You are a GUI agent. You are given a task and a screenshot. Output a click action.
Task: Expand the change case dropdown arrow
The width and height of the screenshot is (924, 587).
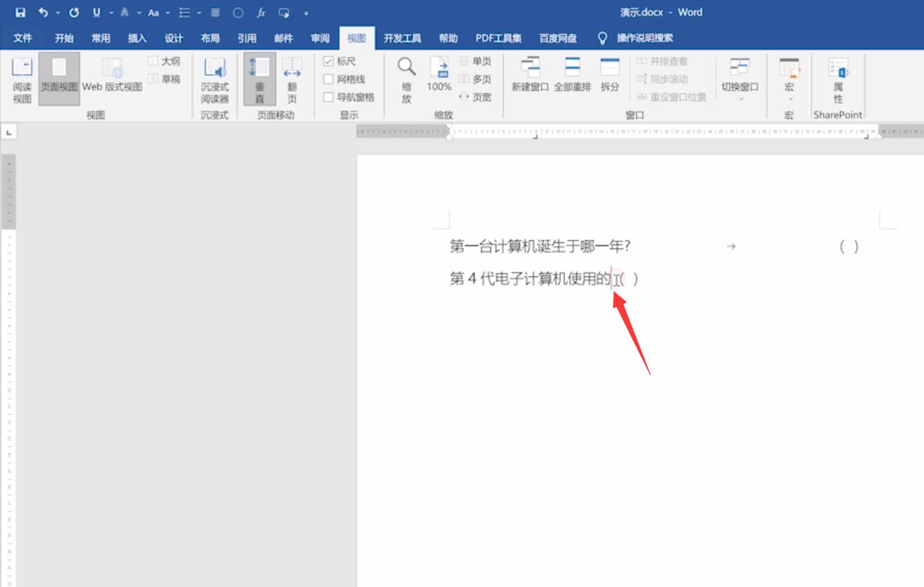168,12
